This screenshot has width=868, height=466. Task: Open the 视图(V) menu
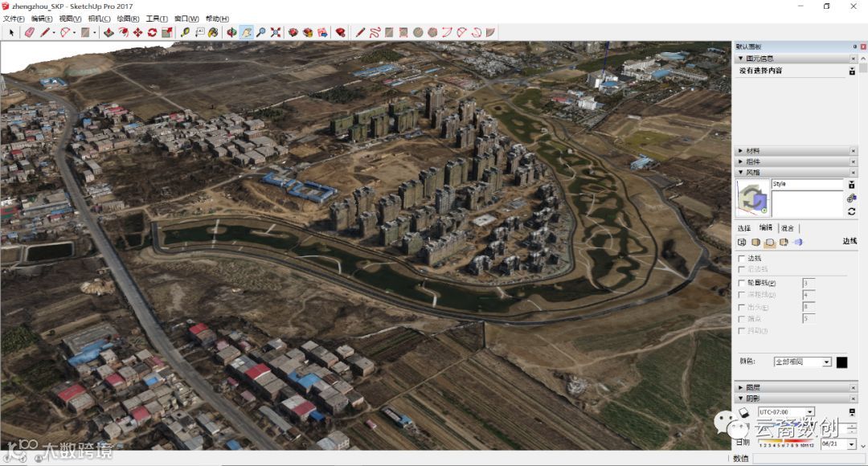click(x=70, y=18)
